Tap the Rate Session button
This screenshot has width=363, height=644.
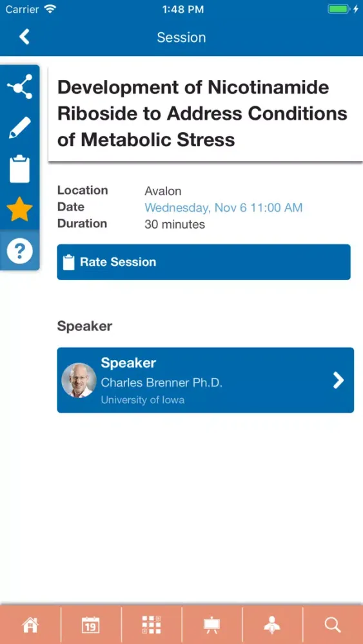(x=204, y=262)
